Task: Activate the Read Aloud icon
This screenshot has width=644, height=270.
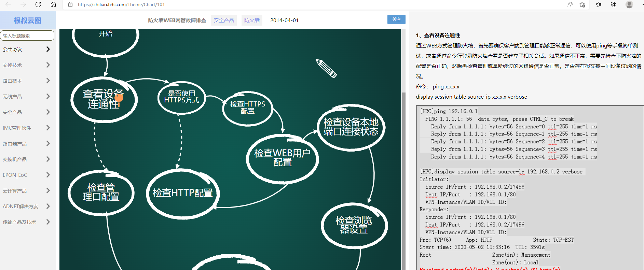Action: pos(570,4)
